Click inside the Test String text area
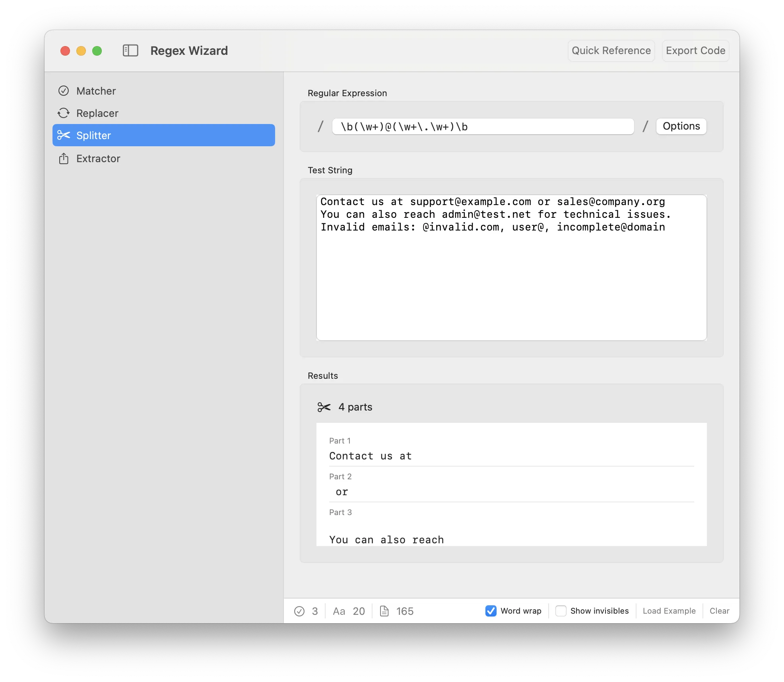The width and height of the screenshot is (784, 682). tap(511, 278)
